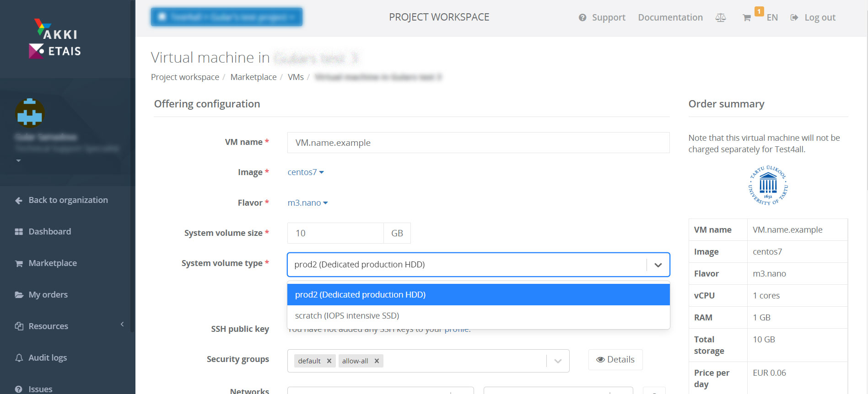Open the Dashboard menu item
Viewport: 868px width, 394px height.
click(x=49, y=232)
